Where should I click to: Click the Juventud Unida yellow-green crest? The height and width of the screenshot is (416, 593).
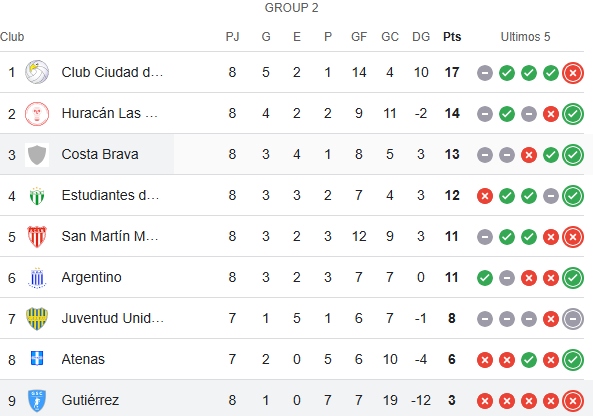[x=37, y=318]
